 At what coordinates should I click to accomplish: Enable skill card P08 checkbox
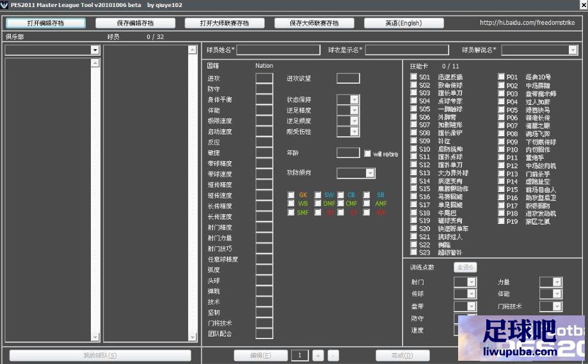pyautogui.click(x=501, y=133)
